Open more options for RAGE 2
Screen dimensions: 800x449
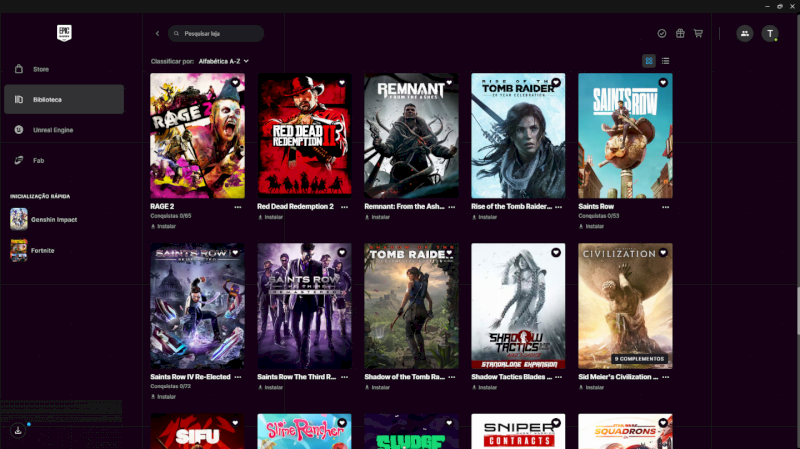click(x=238, y=207)
